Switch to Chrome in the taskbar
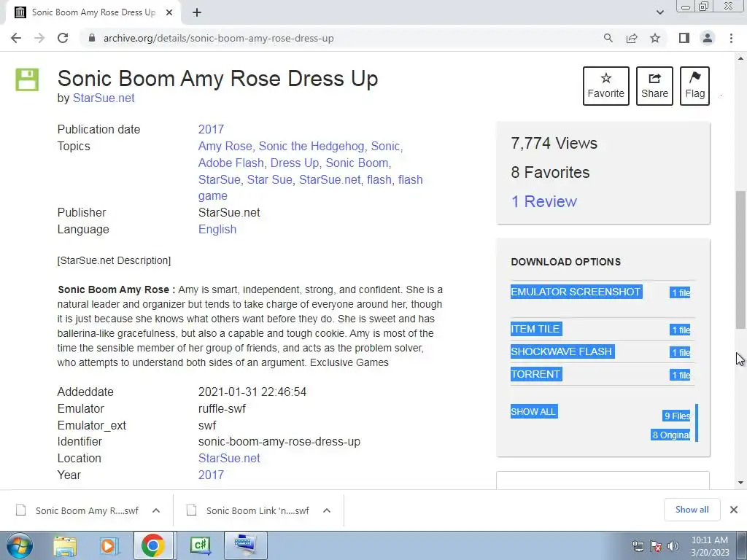Screen dimensions: 747x560 (152, 546)
